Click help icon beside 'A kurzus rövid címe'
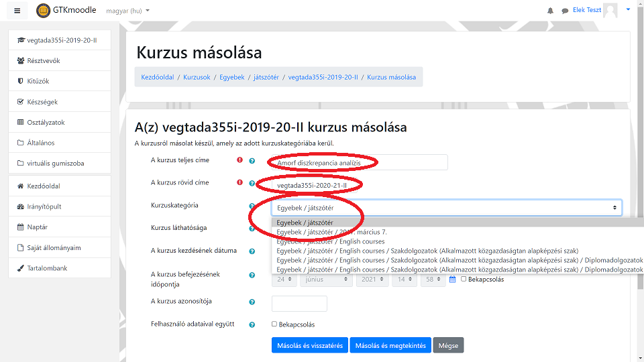The width and height of the screenshot is (644, 362). (x=252, y=183)
